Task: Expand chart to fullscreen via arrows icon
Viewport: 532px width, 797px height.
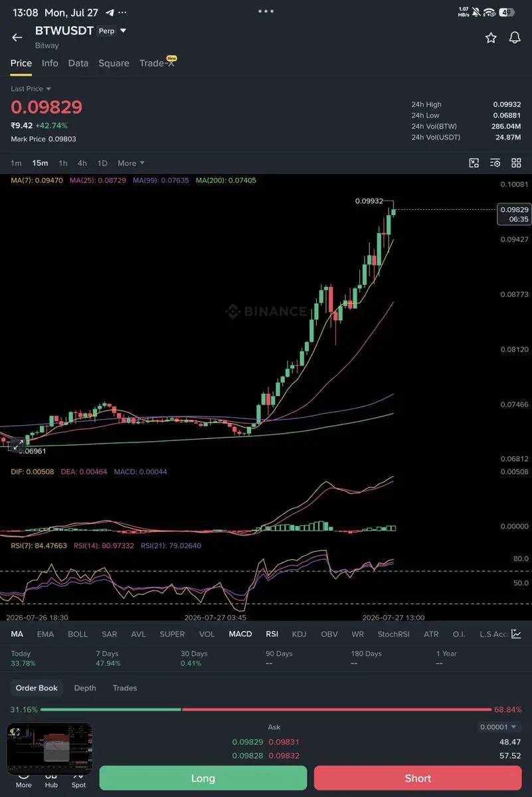Action: tap(19, 443)
